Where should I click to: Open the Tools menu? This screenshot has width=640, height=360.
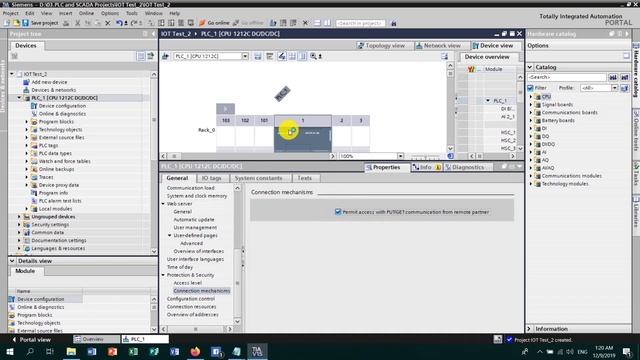pyautogui.click(x=132, y=13)
